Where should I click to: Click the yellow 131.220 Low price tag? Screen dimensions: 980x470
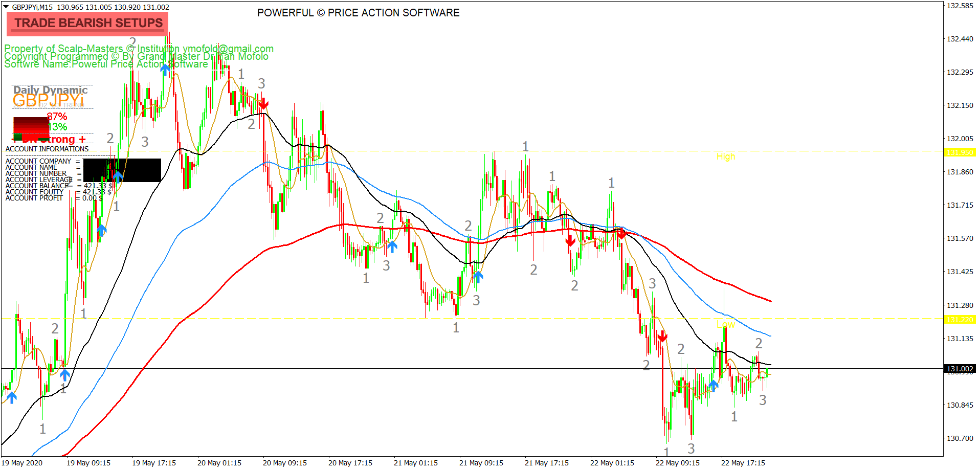pos(960,320)
